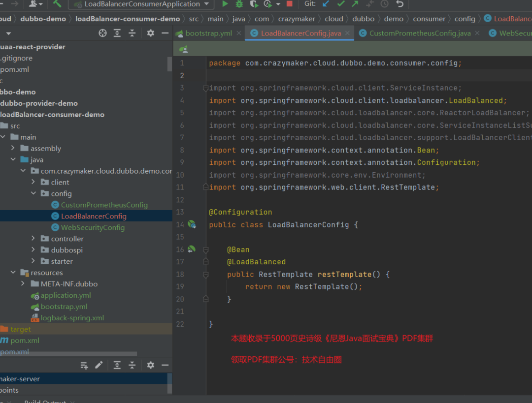Expand the controller folder in project tree
Image resolution: width=532 pixels, height=403 pixels.
coord(33,239)
